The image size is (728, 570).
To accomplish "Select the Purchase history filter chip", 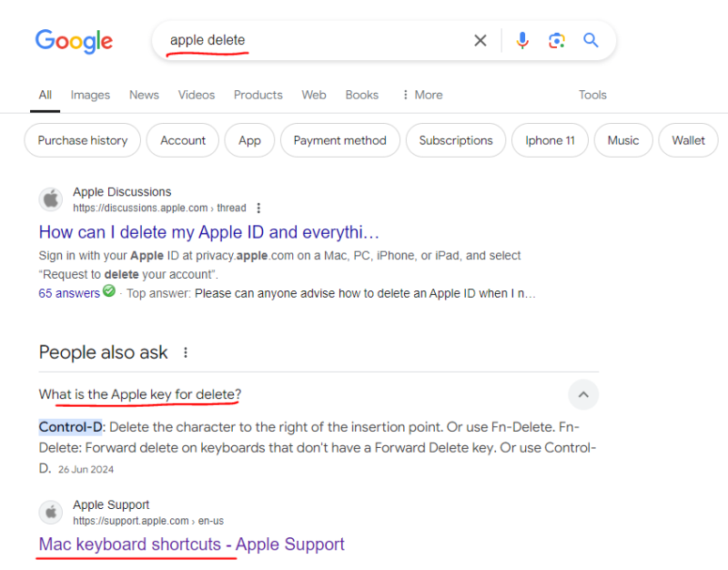I will pyautogui.click(x=83, y=140).
